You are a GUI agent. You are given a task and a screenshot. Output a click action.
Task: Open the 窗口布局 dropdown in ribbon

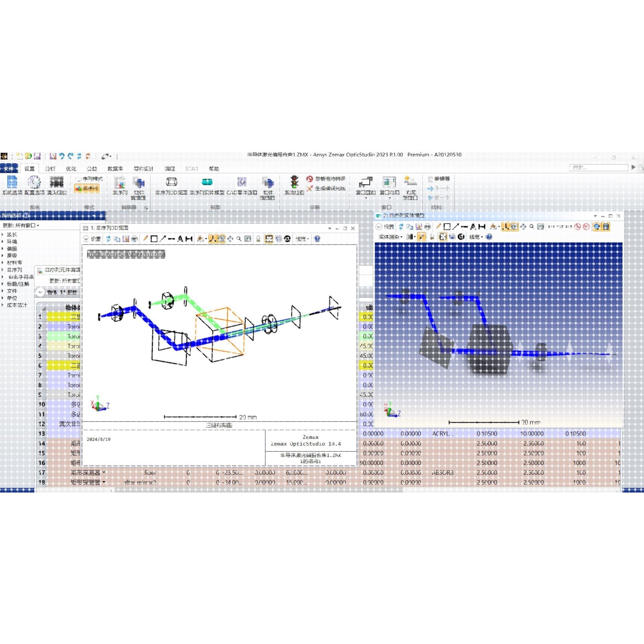click(389, 188)
